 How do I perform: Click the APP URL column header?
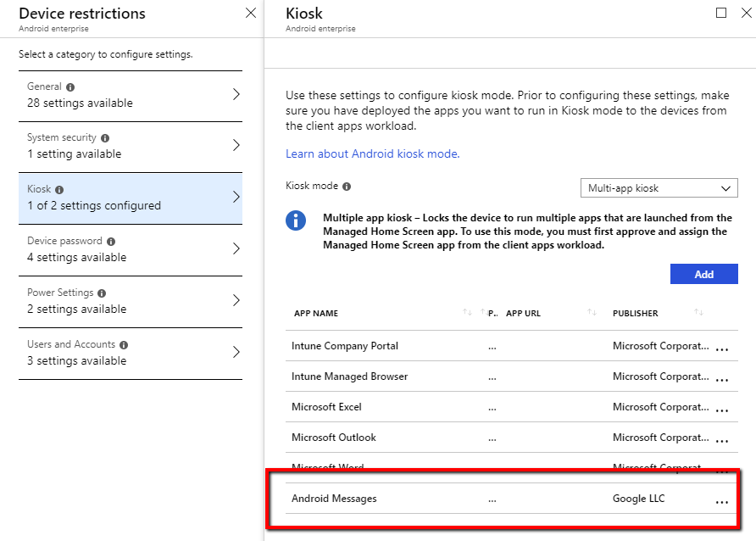tap(523, 314)
